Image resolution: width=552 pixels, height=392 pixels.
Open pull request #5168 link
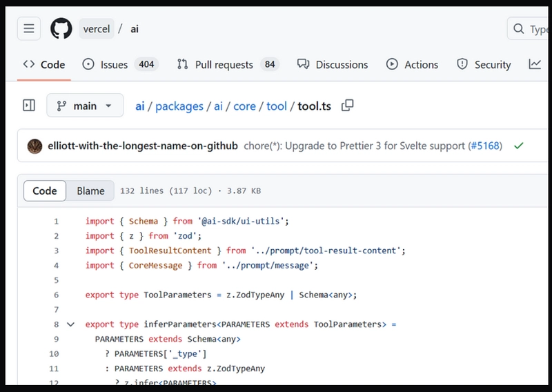coord(485,146)
